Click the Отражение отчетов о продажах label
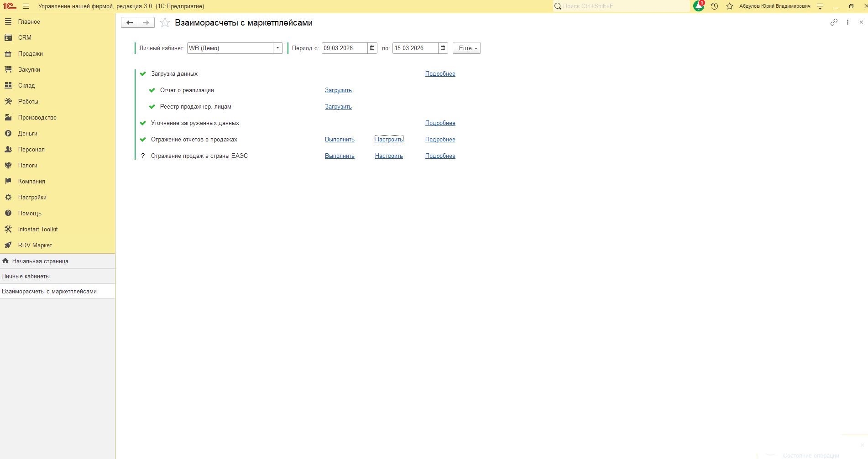Screen dimensions: 868x459 click(194, 140)
